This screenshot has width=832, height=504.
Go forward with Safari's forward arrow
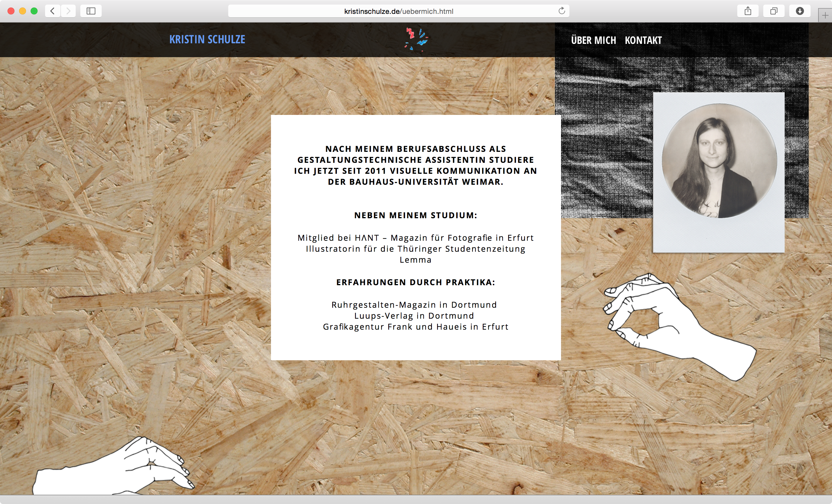68,11
